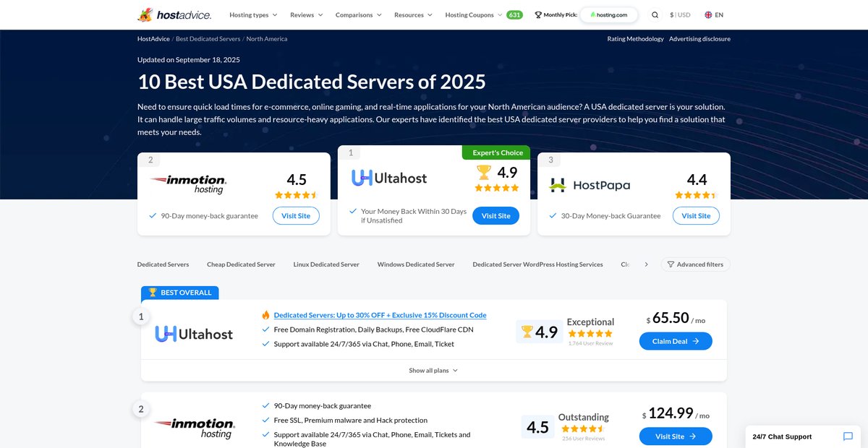Click the Advanced filters funnel icon
Screen dimensions: 868x448
[671, 264]
